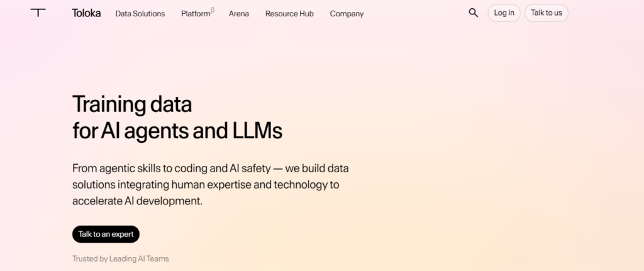
Task: Click the 'Training data' headline line
Action: tap(132, 104)
